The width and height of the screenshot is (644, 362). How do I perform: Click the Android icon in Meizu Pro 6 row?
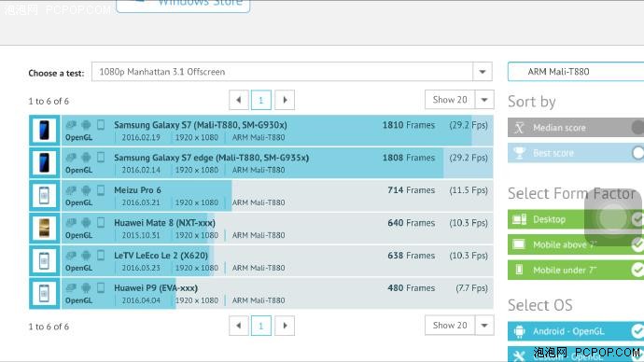click(86, 190)
